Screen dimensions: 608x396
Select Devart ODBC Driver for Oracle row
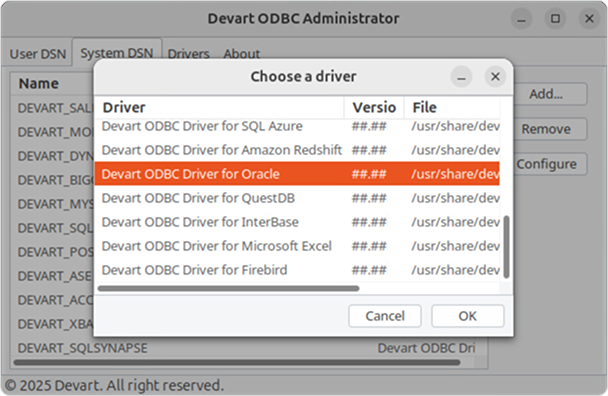point(297,174)
